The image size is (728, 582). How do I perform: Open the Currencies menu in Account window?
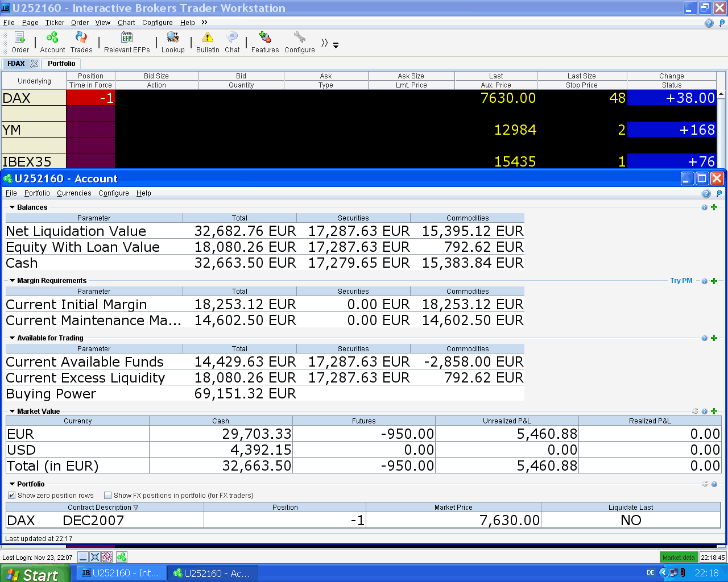coord(74,193)
